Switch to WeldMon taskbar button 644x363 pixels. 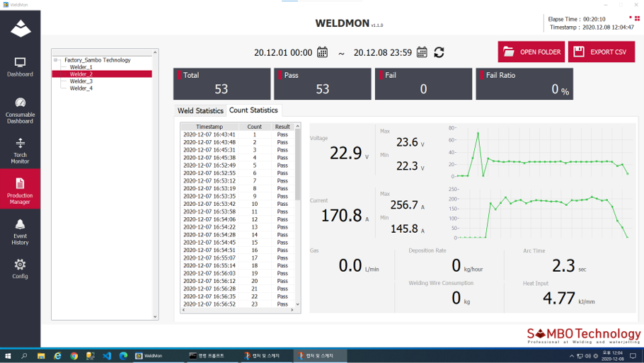[158, 356]
